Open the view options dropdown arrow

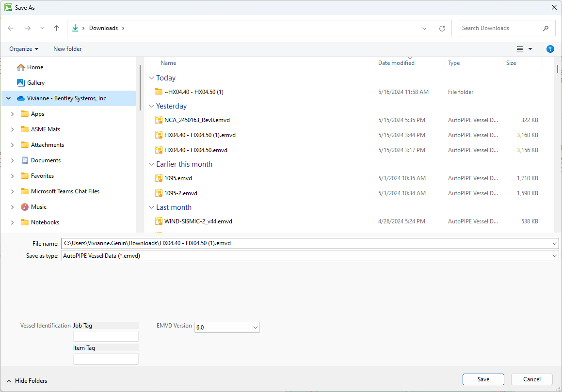point(530,49)
